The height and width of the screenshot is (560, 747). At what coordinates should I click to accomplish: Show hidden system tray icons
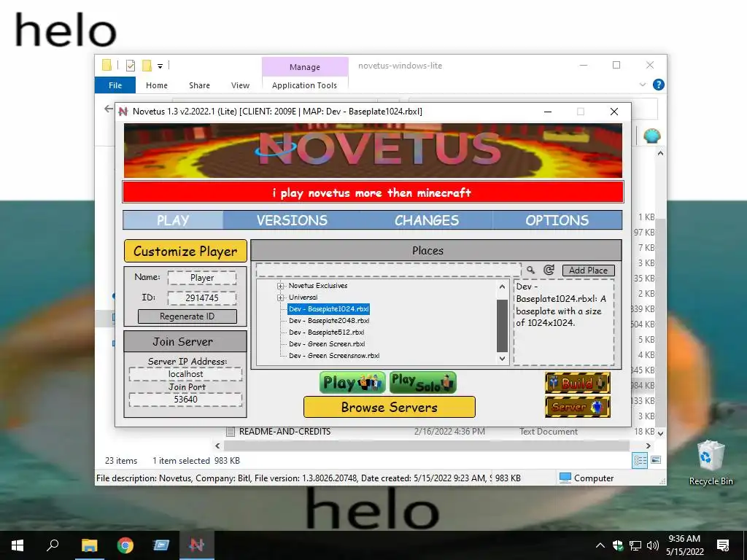click(x=600, y=545)
